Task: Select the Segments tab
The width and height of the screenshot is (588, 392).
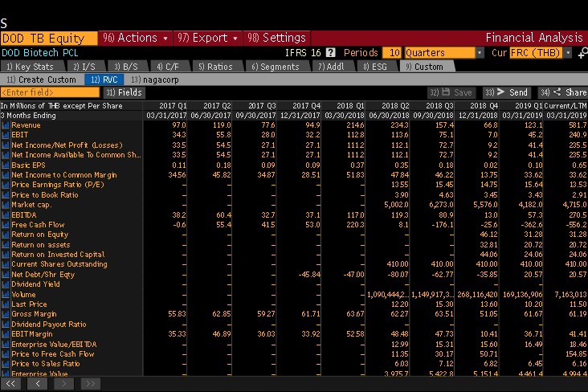Action: 276,67
